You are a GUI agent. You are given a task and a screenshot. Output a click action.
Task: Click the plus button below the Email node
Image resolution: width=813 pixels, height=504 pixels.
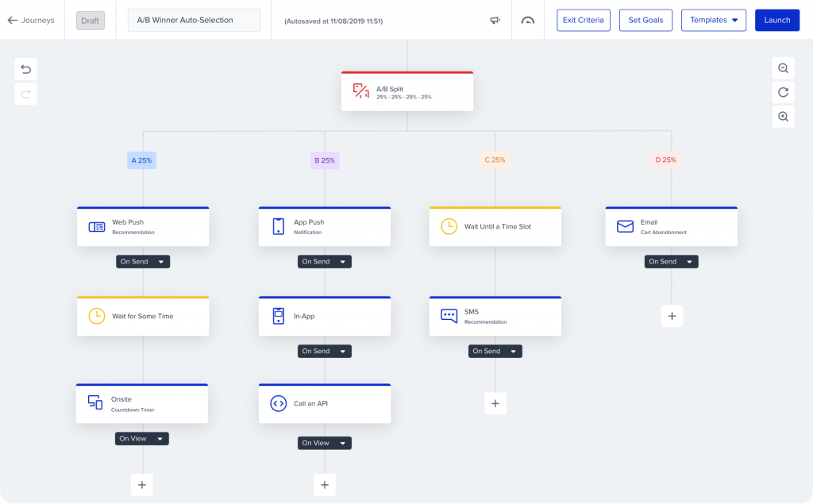coord(672,315)
